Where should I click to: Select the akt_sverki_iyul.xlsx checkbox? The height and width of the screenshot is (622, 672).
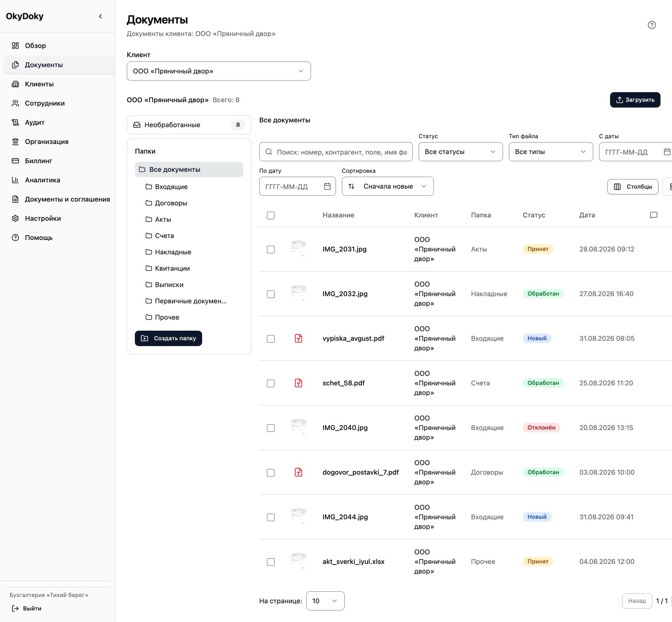271,562
